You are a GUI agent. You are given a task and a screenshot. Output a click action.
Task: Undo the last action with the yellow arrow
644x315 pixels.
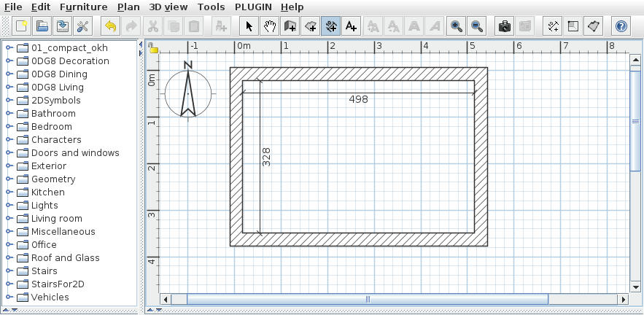[110, 27]
